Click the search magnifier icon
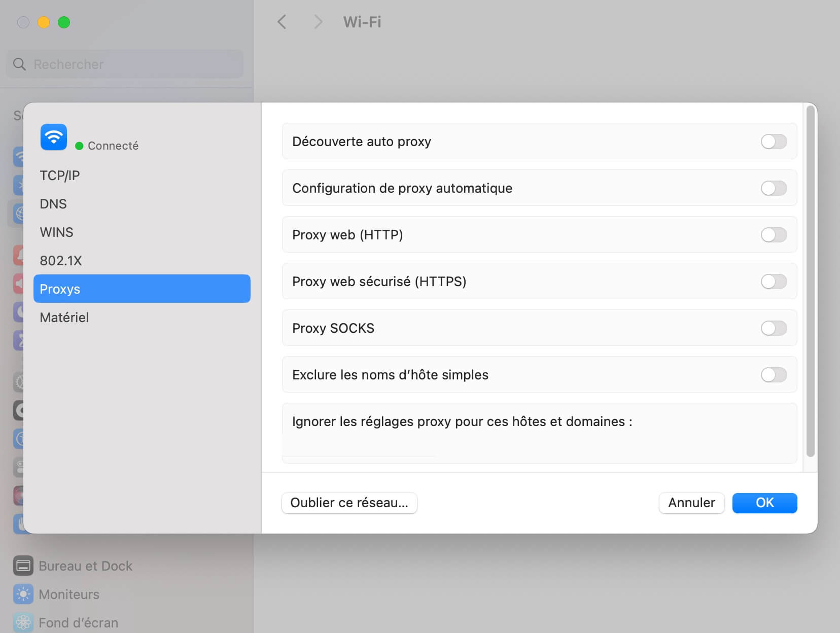The image size is (840, 633). pyautogui.click(x=19, y=64)
